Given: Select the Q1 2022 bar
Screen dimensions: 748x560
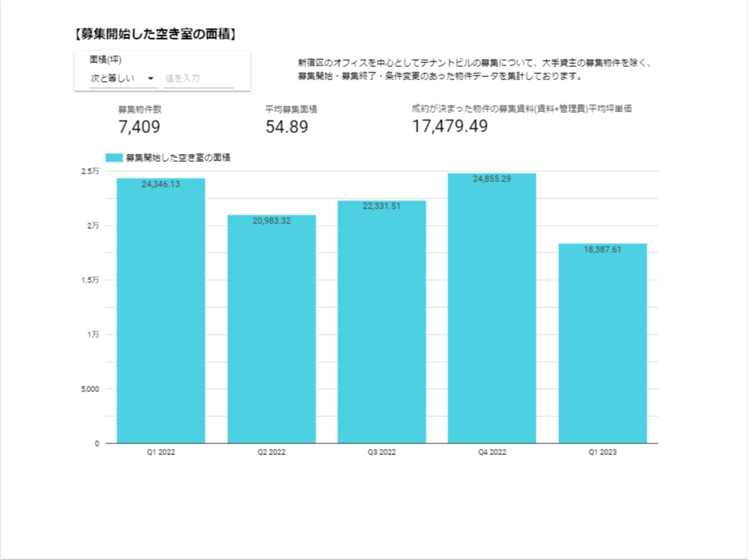Looking at the screenshot, I should pos(161,311).
